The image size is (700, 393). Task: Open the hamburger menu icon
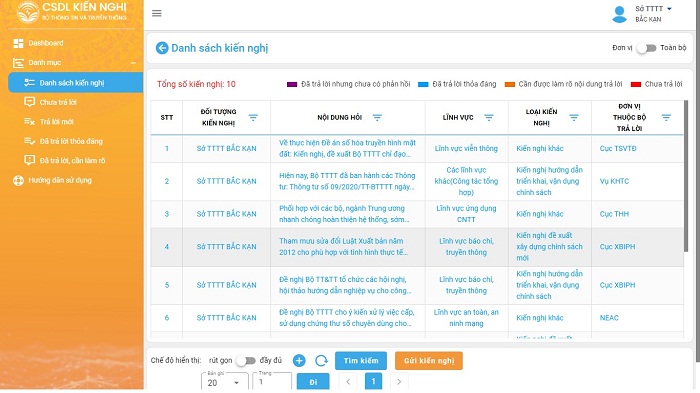[157, 13]
